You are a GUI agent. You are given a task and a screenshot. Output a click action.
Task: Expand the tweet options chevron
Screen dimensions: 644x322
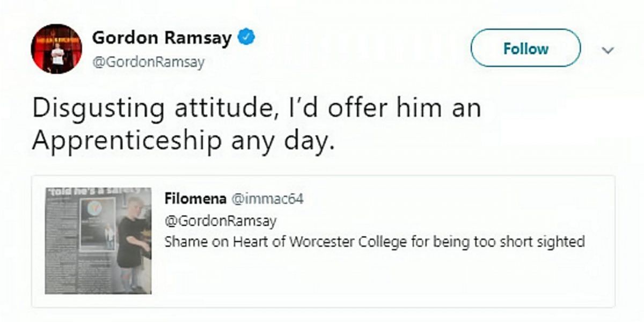(608, 50)
